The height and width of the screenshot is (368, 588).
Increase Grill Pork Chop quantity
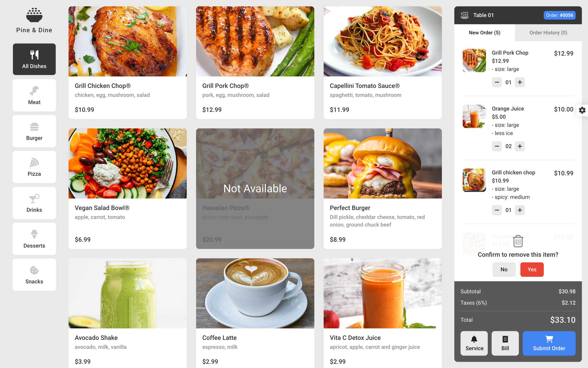pyautogui.click(x=520, y=82)
